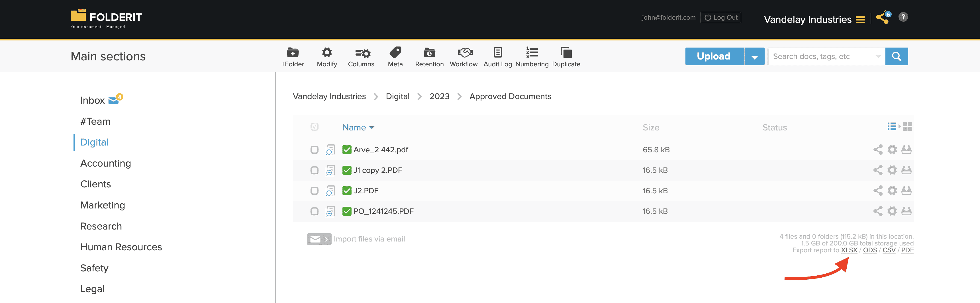
Task: Download PO_1241245.PDF via tray icon
Action: [x=906, y=211]
